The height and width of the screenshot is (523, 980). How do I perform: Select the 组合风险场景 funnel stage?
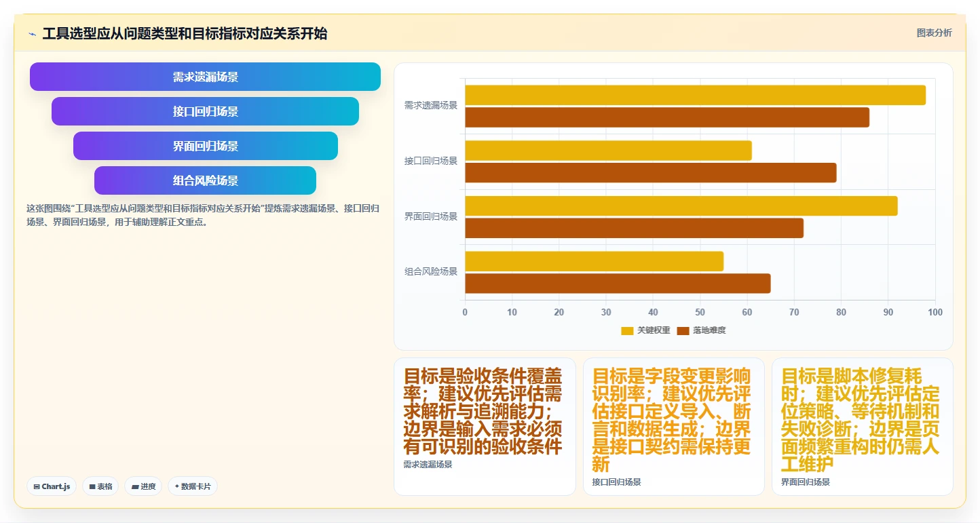pos(205,180)
